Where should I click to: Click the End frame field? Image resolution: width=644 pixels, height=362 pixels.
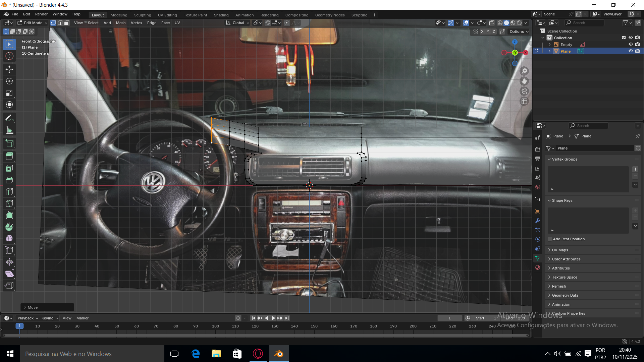pyautogui.click(x=516, y=318)
